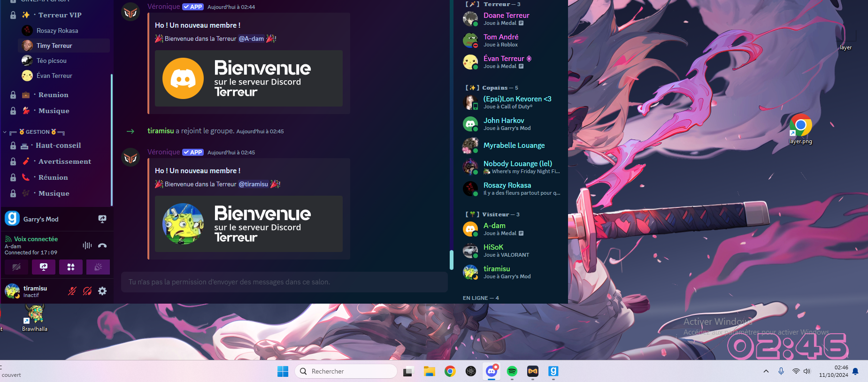Open the activities launcher button
This screenshot has width=868, height=382.
pos(71,267)
